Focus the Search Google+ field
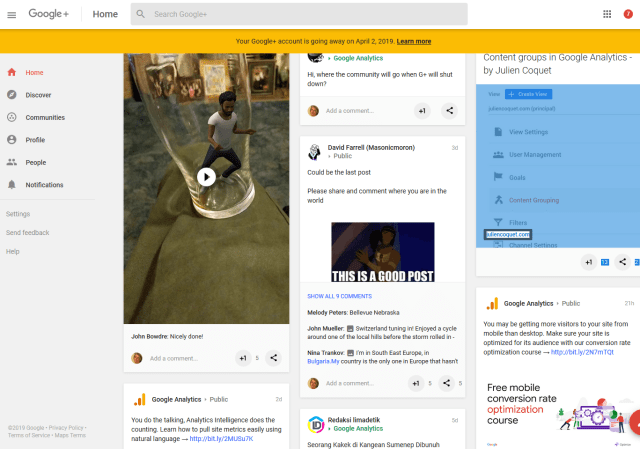 click(x=299, y=14)
